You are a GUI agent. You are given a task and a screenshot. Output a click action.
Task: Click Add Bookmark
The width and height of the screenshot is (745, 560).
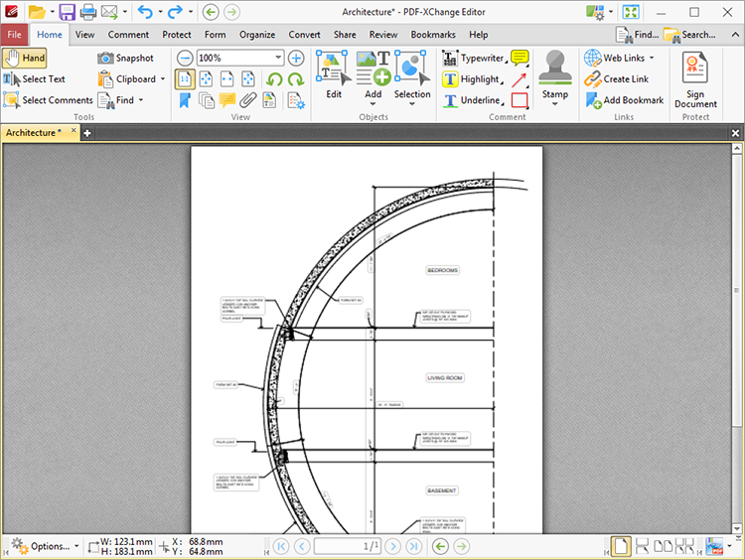pyautogui.click(x=624, y=100)
